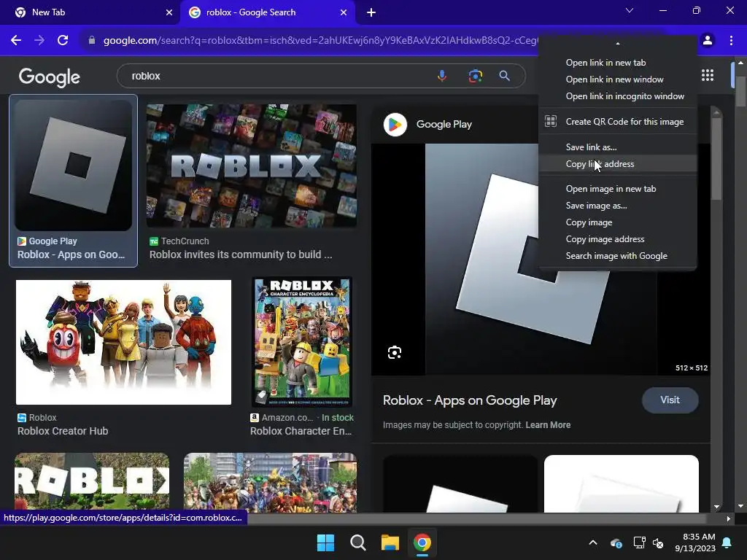This screenshot has width=747, height=560.
Task: Go back using the browser back arrow
Action: tap(16, 41)
